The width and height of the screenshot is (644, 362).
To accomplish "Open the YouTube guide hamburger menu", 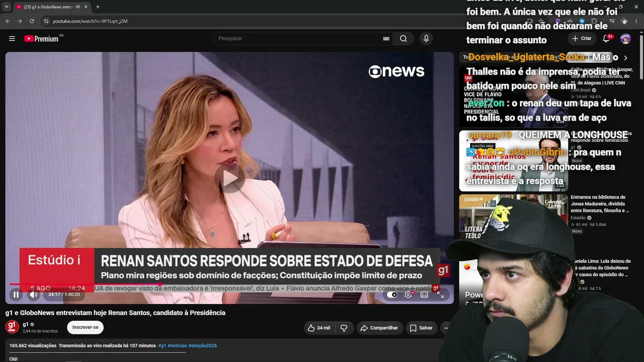I will tap(12, 39).
